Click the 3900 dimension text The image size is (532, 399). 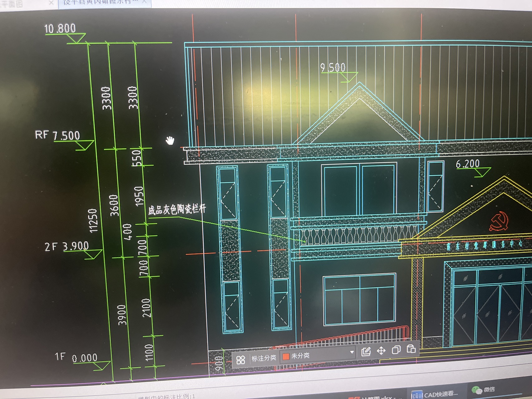[122, 315]
